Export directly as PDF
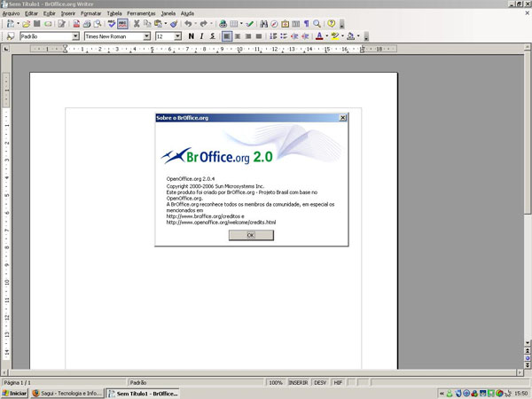The image size is (532, 399). click(76, 24)
